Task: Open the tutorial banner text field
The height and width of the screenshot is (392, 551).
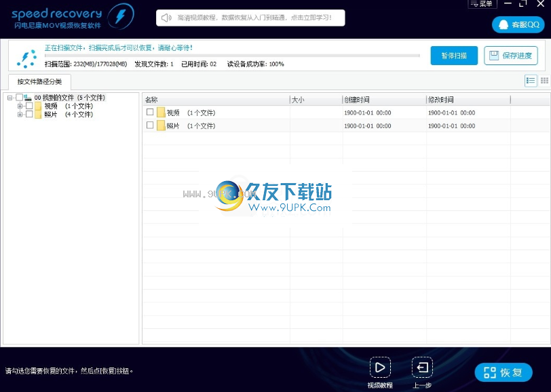Action: point(250,18)
